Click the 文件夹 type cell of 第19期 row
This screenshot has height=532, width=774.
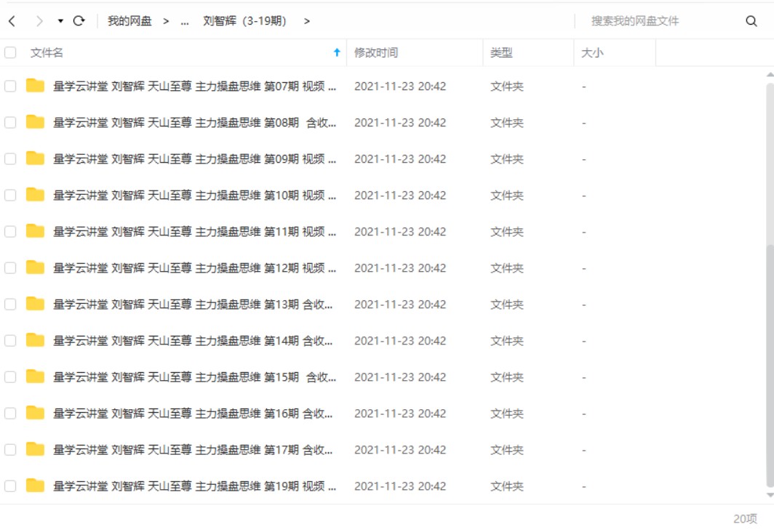507,486
